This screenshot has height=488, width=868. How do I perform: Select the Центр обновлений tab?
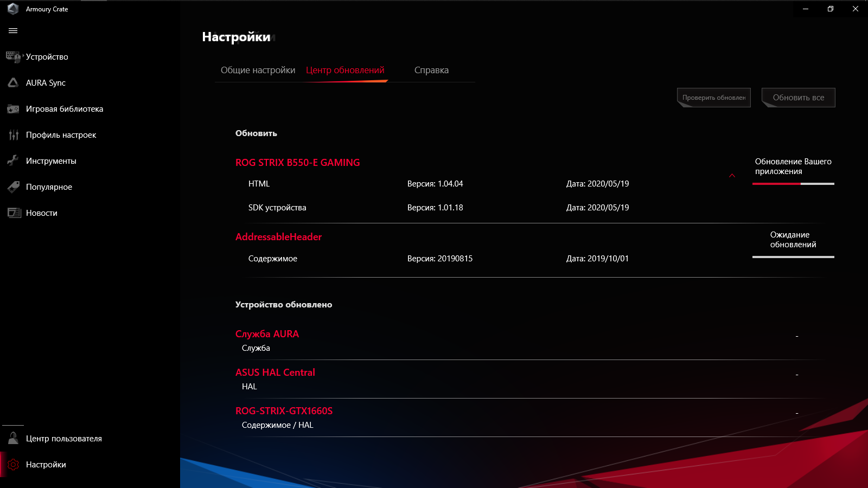click(345, 70)
